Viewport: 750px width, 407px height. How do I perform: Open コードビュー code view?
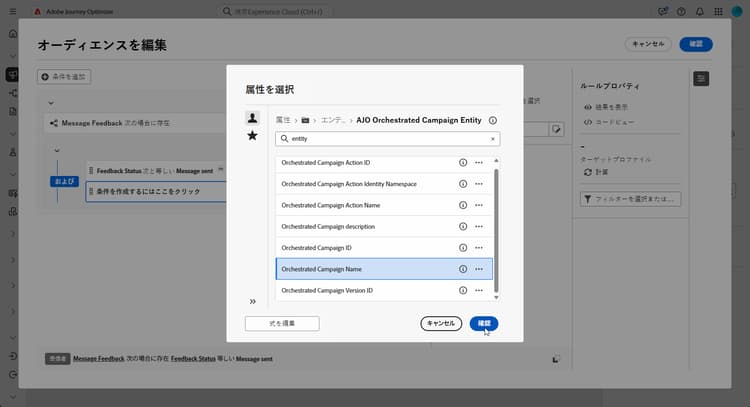[x=609, y=122]
